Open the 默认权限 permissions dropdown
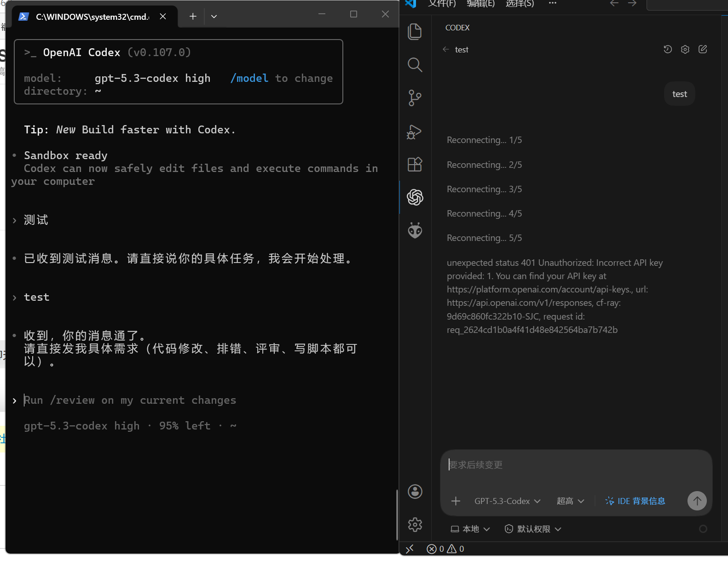This screenshot has height=561, width=728. pyautogui.click(x=533, y=529)
